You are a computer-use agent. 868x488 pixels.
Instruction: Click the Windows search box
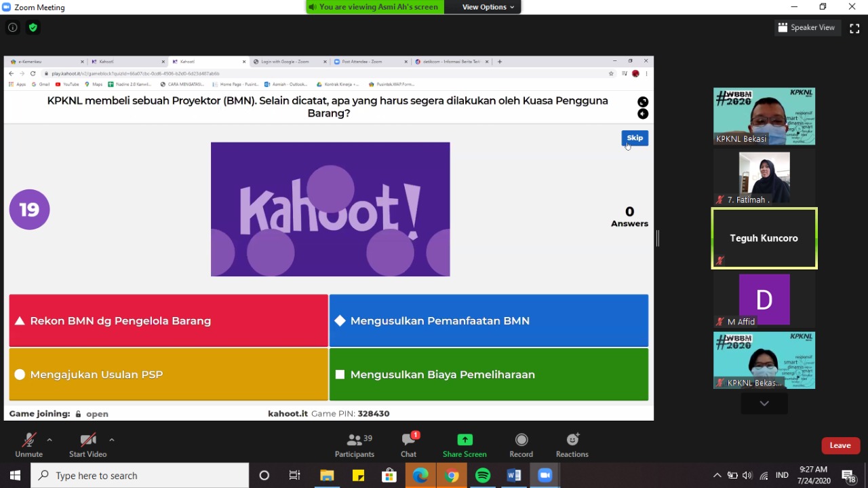[x=140, y=475]
